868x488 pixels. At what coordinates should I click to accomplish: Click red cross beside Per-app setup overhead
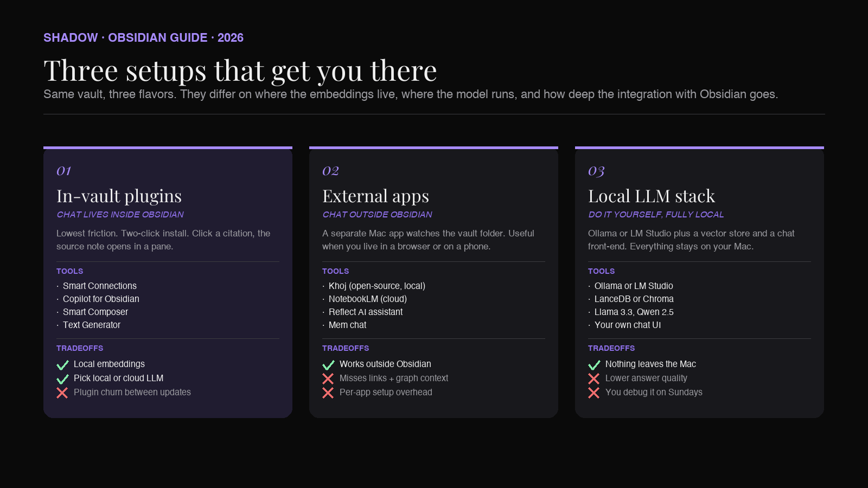pyautogui.click(x=328, y=393)
